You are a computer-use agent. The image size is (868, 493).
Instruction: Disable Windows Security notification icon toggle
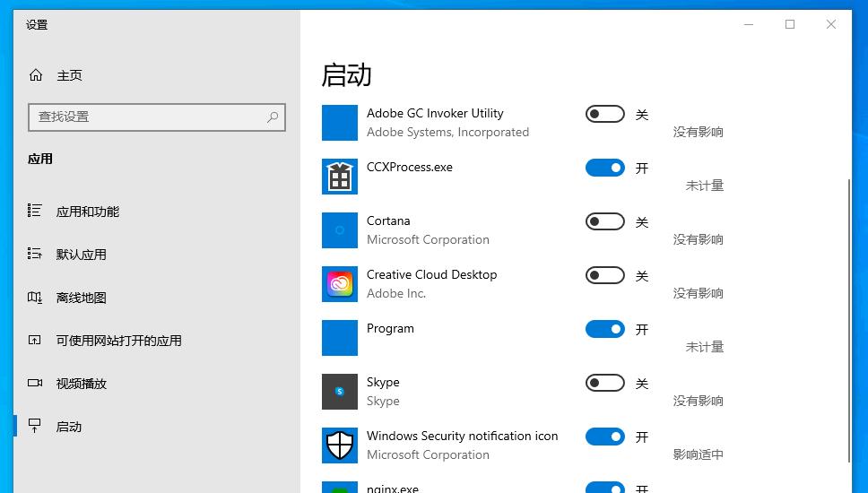pos(605,437)
